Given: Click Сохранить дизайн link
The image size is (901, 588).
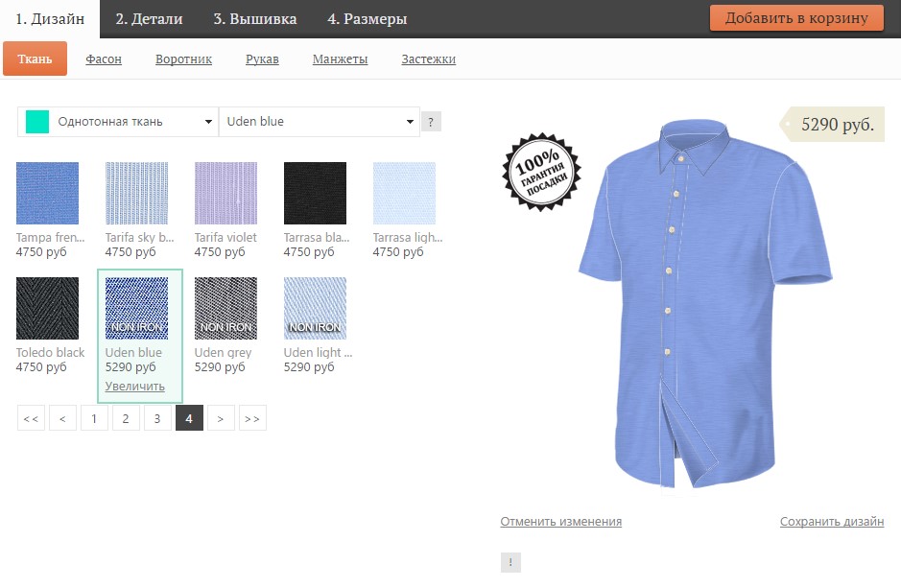Looking at the screenshot, I should [831, 522].
